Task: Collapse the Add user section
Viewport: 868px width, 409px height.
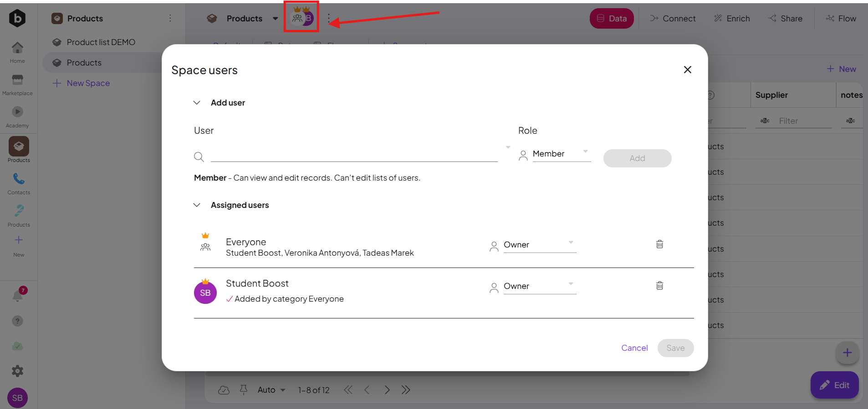Action: point(197,103)
